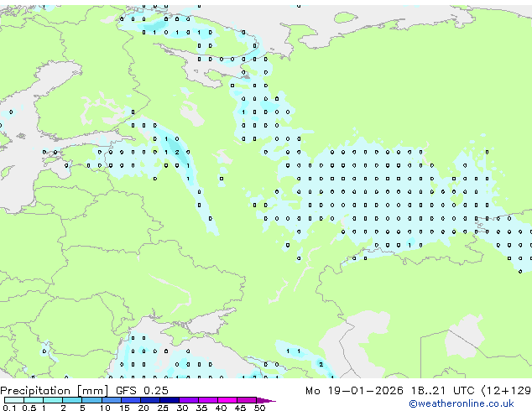
Task: Click the 2–5 mm legend color box
Action: (72, 400)
